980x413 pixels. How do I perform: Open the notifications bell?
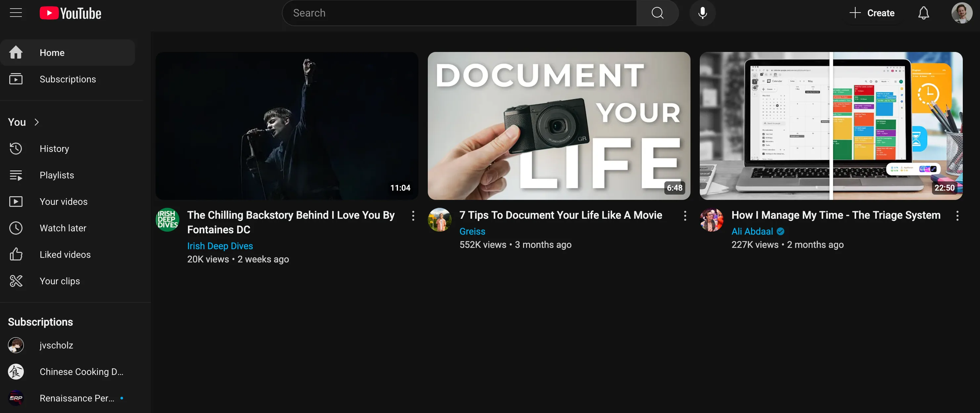[924, 13]
